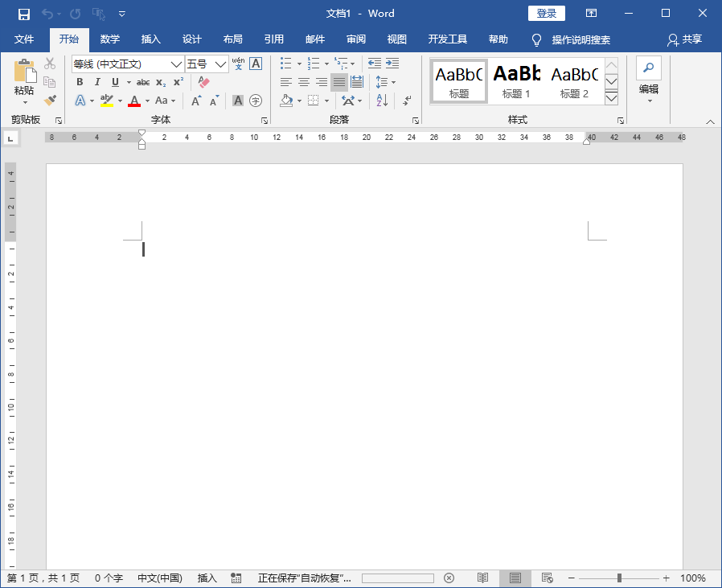Open the font color dropdown arrow
The height and width of the screenshot is (588, 722).
147,101
